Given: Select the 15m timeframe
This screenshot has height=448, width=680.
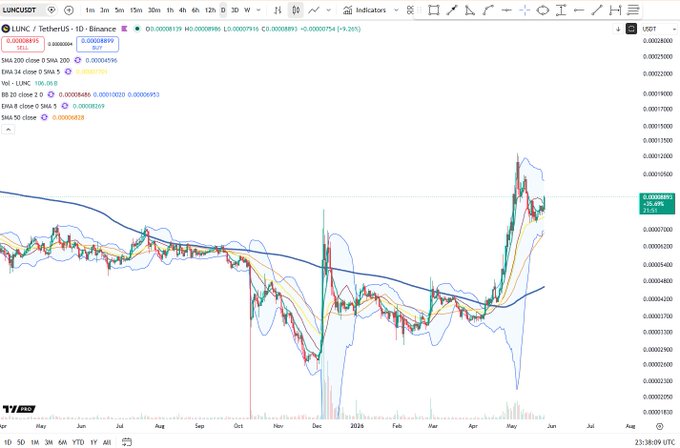Looking at the screenshot, I should coord(136,10).
